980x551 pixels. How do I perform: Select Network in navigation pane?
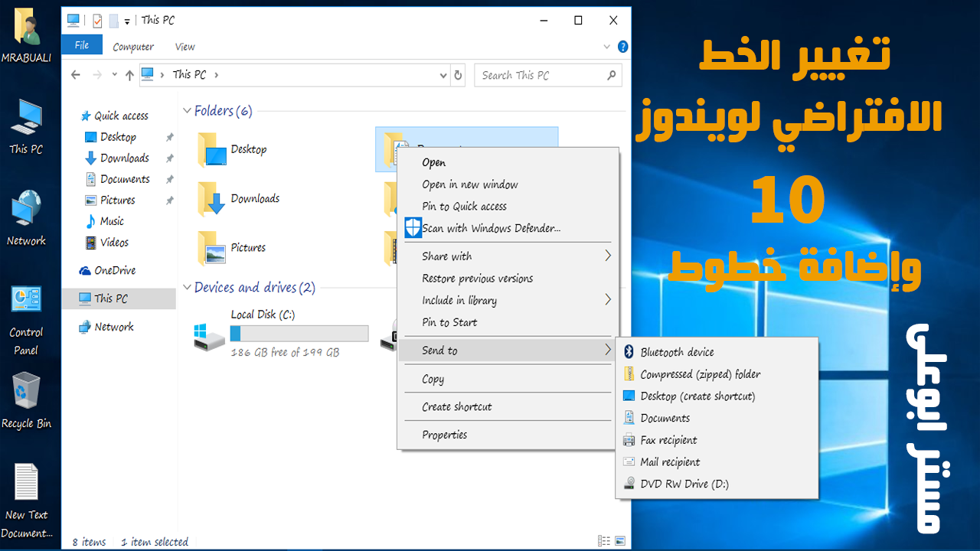[x=106, y=327]
